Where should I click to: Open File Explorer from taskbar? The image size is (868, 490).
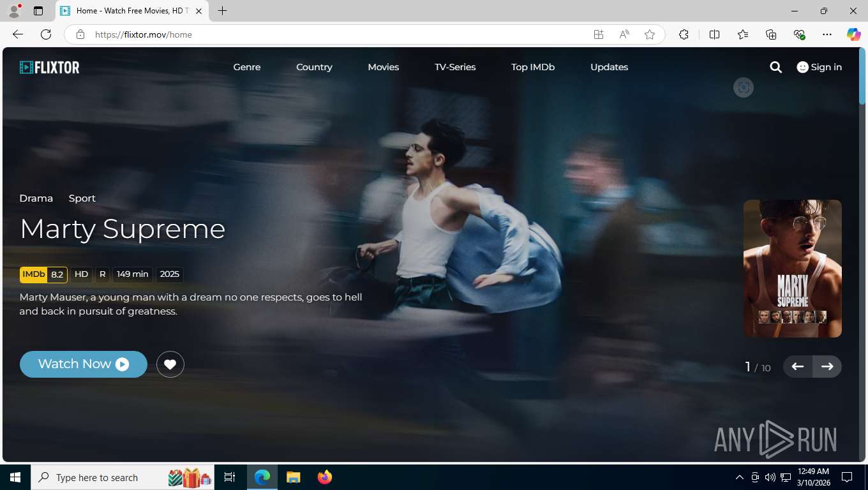pyautogui.click(x=293, y=477)
